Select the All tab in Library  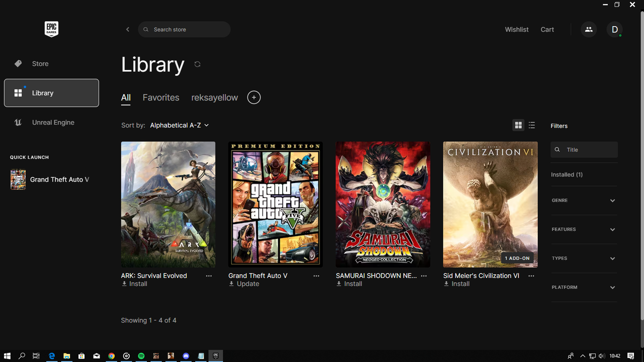pyautogui.click(x=126, y=98)
